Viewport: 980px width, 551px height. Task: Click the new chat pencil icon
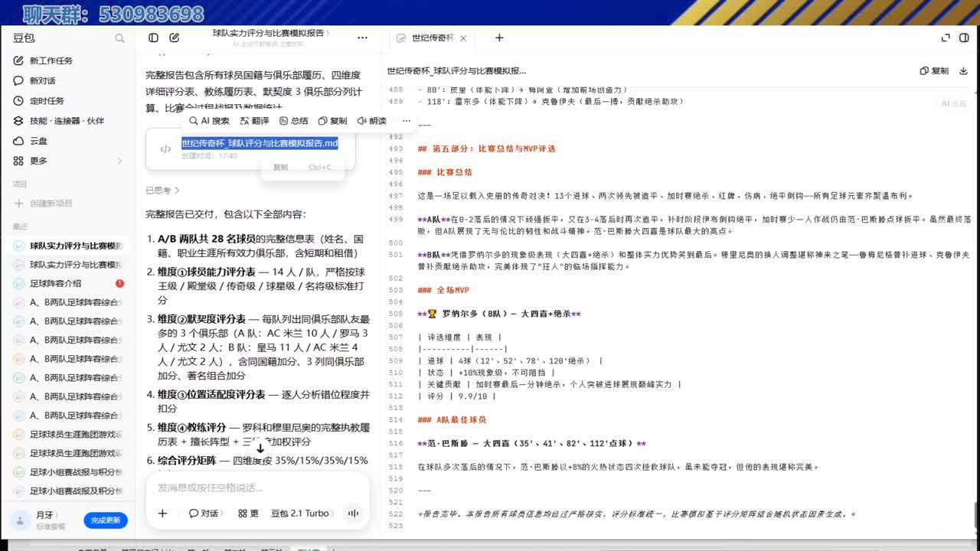[x=175, y=37]
